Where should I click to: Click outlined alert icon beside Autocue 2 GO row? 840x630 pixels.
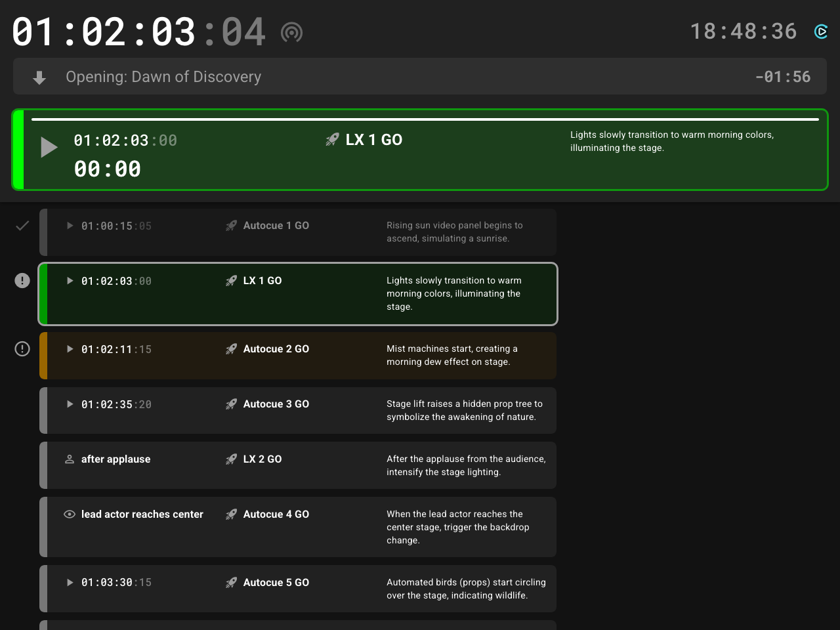[x=22, y=349]
